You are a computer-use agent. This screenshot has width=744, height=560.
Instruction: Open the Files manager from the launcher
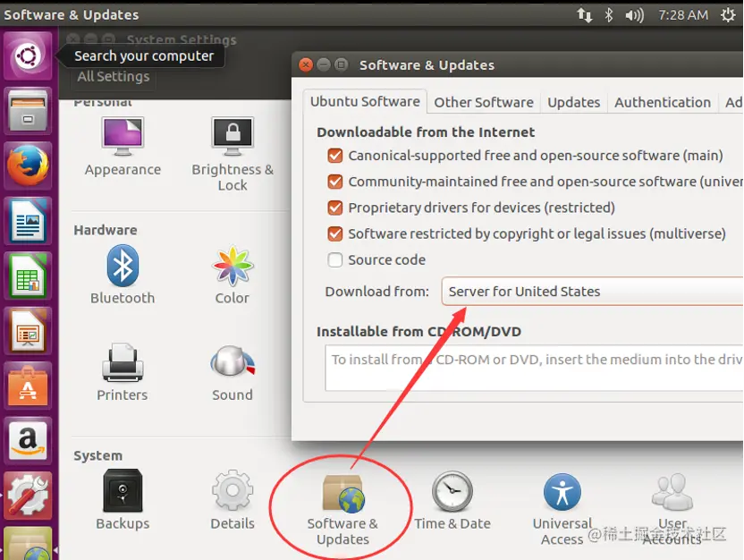pos(28,111)
